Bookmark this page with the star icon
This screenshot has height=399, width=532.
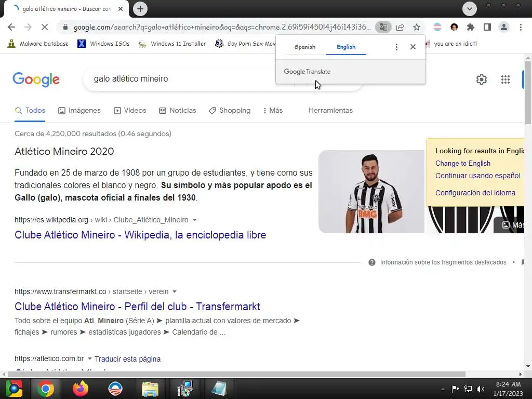pyautogui.click(x=417, y=27)
